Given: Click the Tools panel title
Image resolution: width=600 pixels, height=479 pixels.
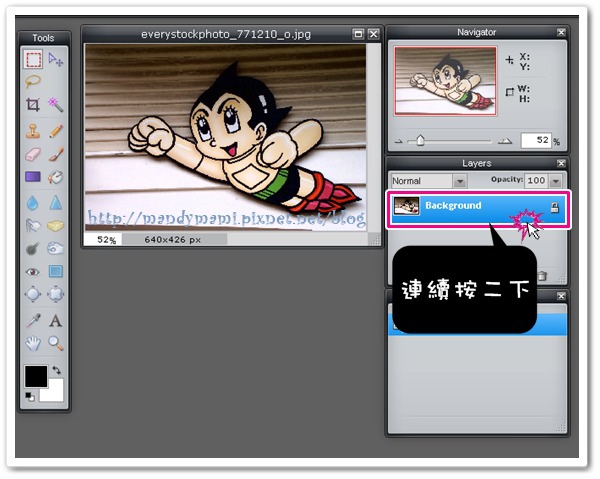Looking at the screenshot, I should (43, 37).
